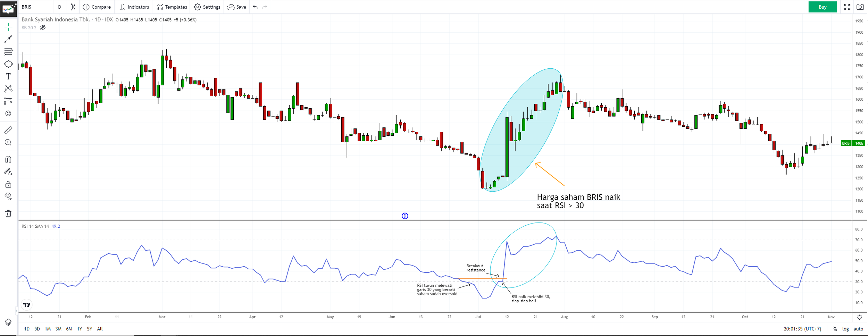Click the RSI 14 SMA 14 indicator label
The image size is (868, 336).
point(35,226)
